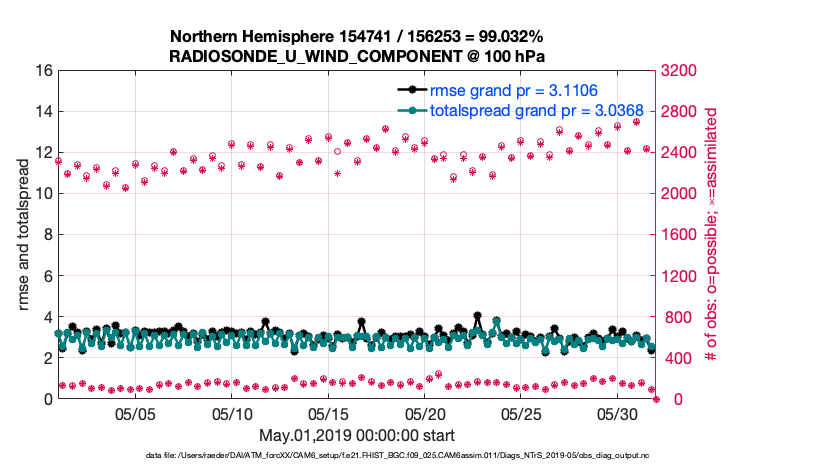This screenshot has height=470, width=830.
Task: Click the RADIOSONDE_U_WIND_COMPONENT @ 100 hPa subtitle
Action: coord(356,55)
